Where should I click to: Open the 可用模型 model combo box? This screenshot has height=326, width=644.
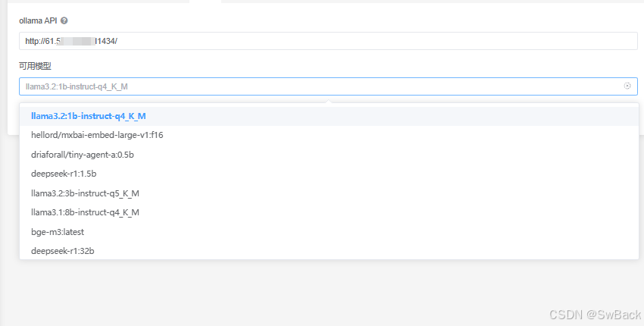(x=328, y=86)
